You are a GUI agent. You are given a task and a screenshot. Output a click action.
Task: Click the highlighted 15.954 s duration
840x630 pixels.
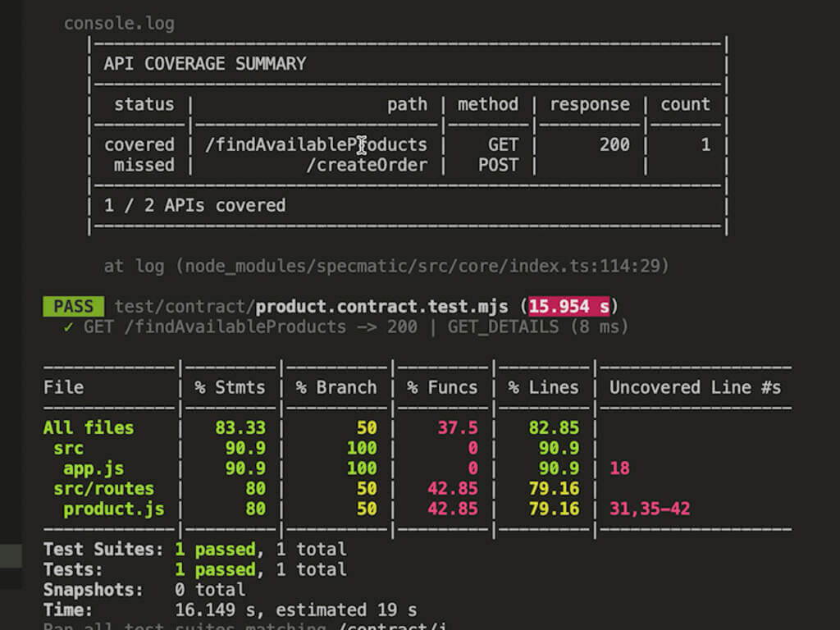(x=569, y=307)
